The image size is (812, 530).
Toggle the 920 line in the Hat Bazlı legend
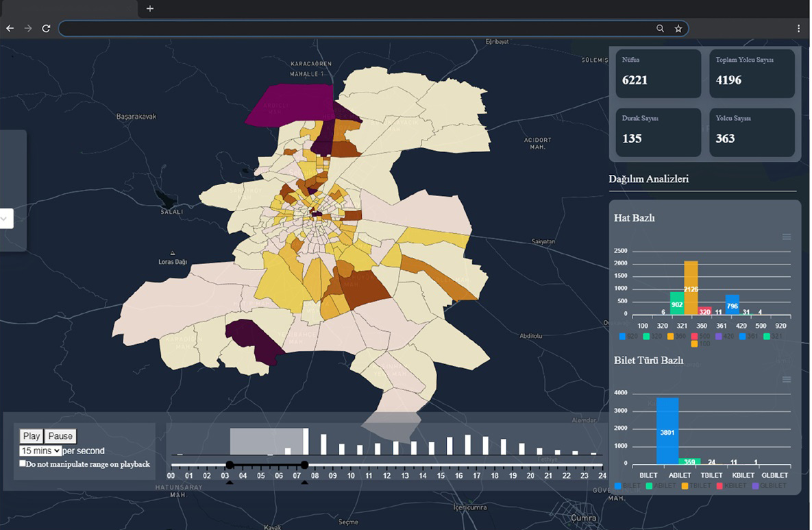(x=628, y=336)
